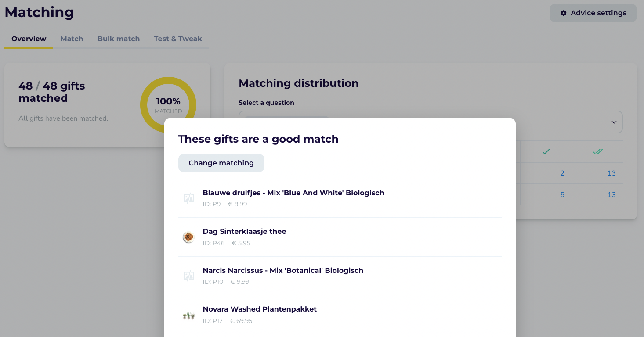Open the Select a question combo box
Screen dimensions: 644x337
[431, 122]
